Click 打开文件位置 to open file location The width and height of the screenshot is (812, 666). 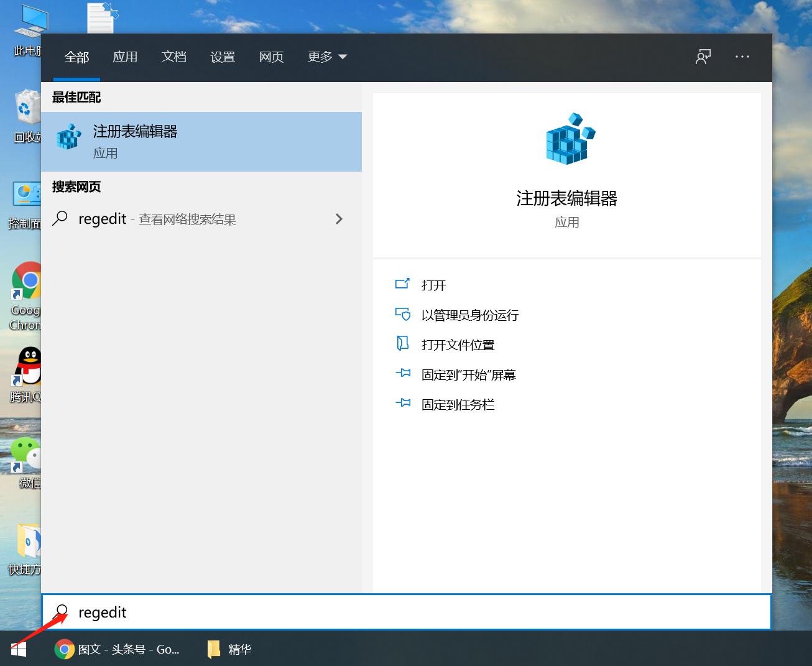tap(458, 345)
